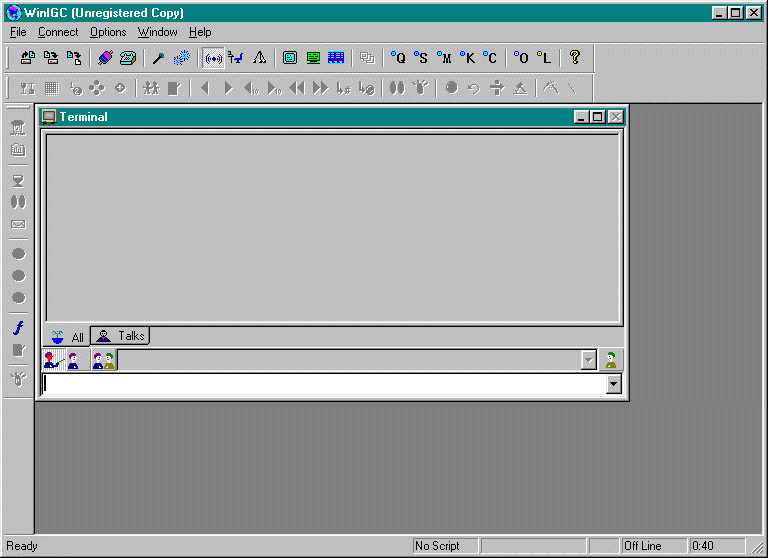This screenshot has width=768, height=558.
Task: Open the Connect menu
Action: click(58, 32)
